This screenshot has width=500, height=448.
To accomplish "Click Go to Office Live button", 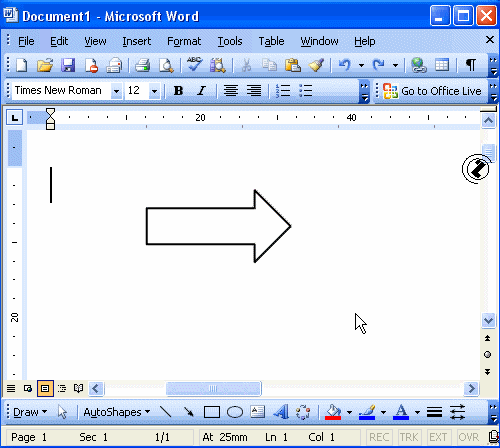I will coord(432,91).
